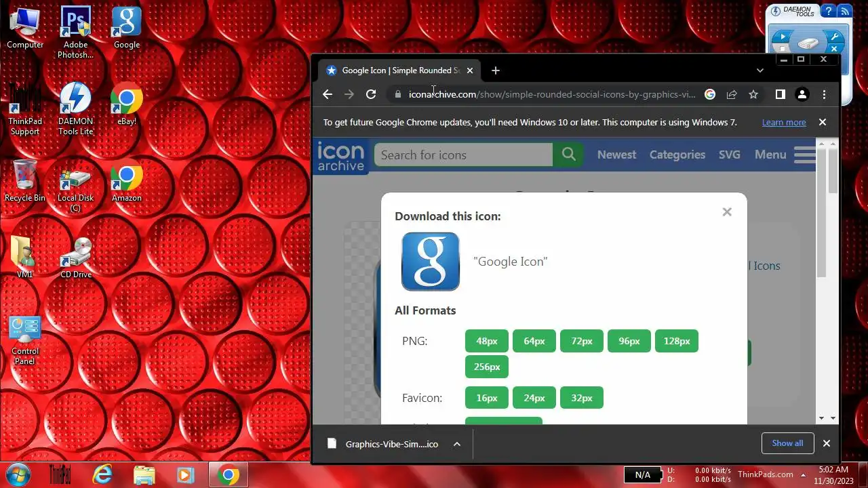Expand the download item options chevron
The width and height of the screenshot is (868, 488).
(457, 444)
